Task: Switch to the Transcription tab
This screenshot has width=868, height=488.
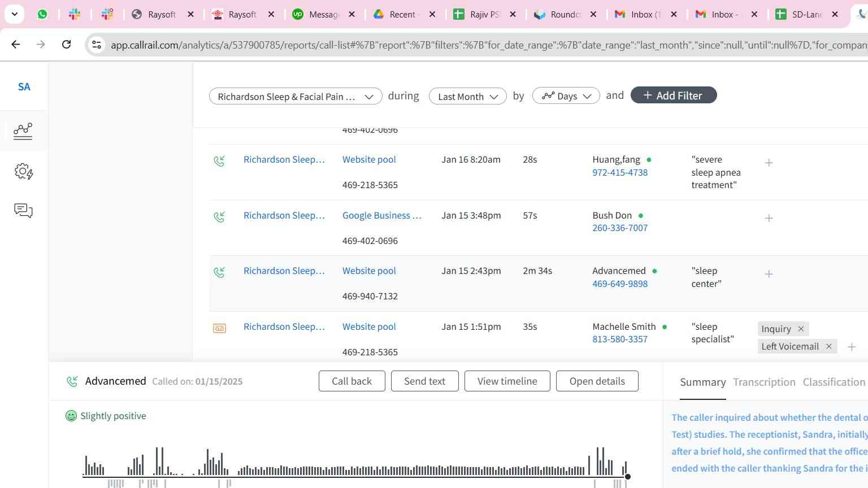Action: [x=764, y=382]
